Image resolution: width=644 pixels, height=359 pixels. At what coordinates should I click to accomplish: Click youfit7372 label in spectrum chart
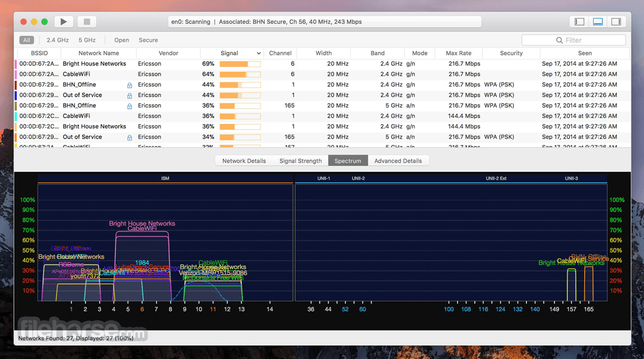(x=85, y=276)
